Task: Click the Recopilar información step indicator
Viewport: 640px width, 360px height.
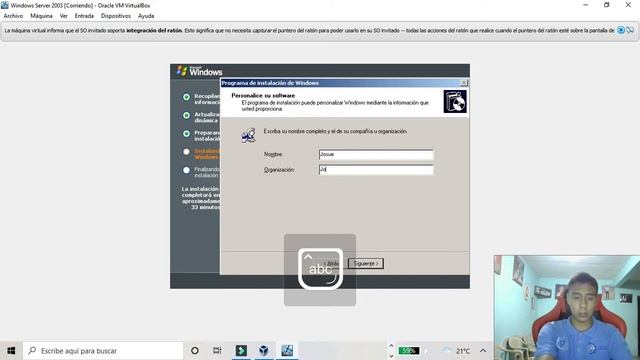Action: [x=187, y=97]
